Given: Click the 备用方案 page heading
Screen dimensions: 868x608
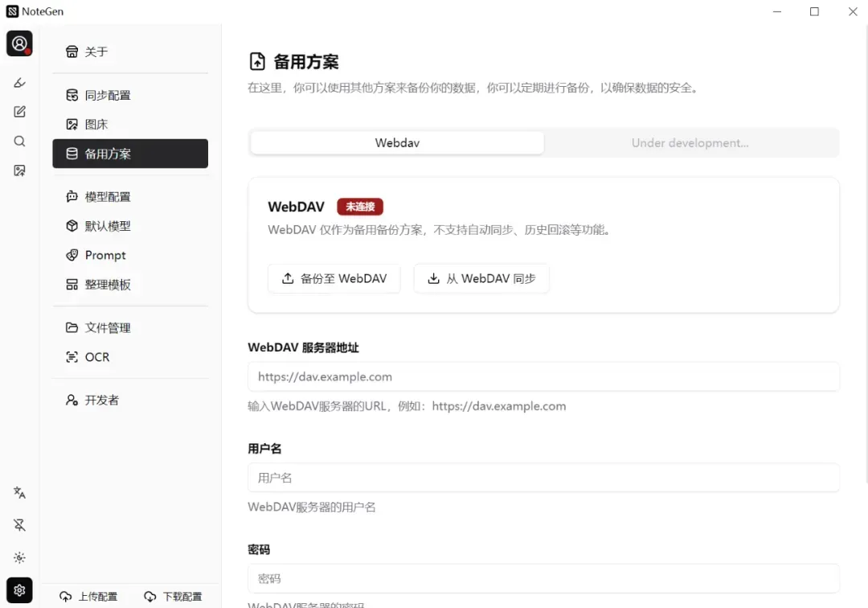Looking at the screenshot, I should click(x=306, y=61).
